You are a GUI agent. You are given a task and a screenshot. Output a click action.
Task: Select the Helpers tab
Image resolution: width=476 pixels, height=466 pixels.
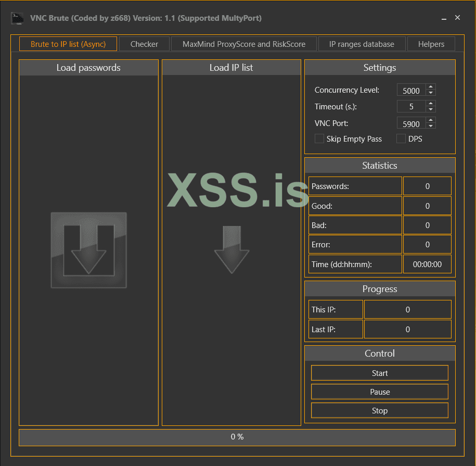[431, 44]
